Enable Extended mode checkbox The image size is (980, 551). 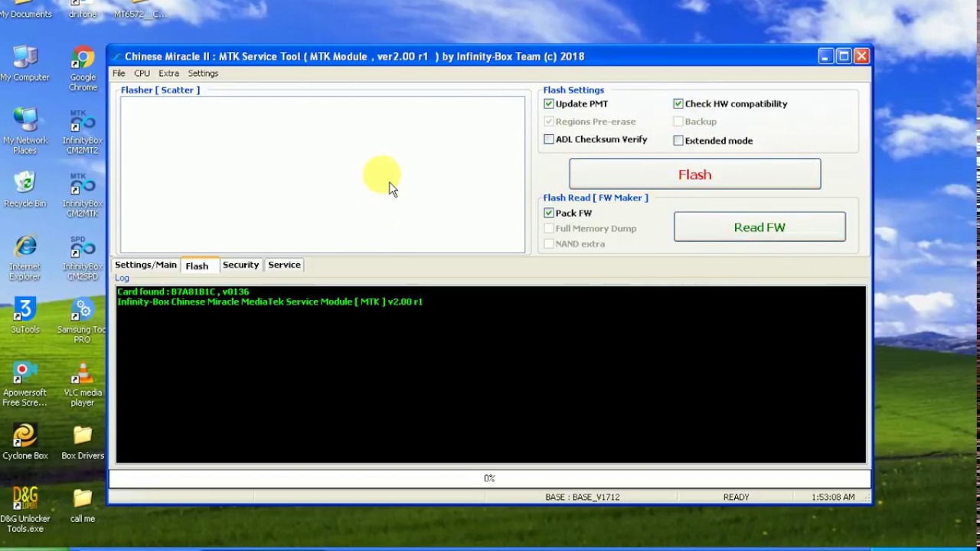pos(678,140)
